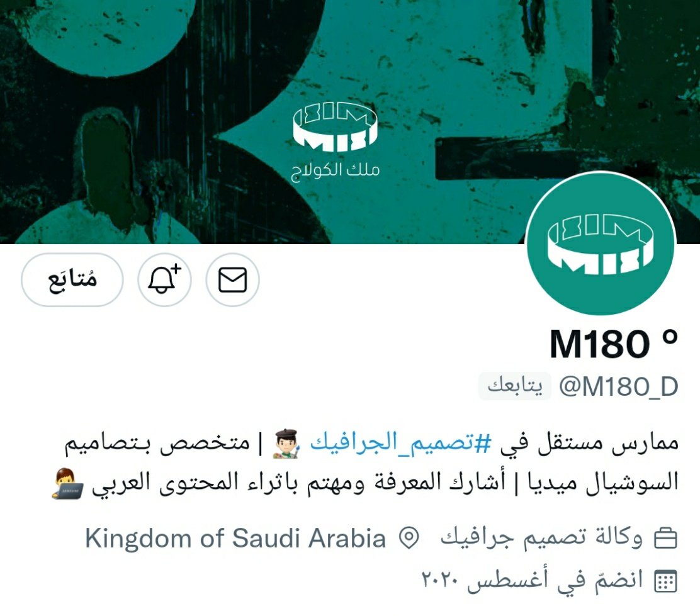Click the M180 ° display name

614,344
